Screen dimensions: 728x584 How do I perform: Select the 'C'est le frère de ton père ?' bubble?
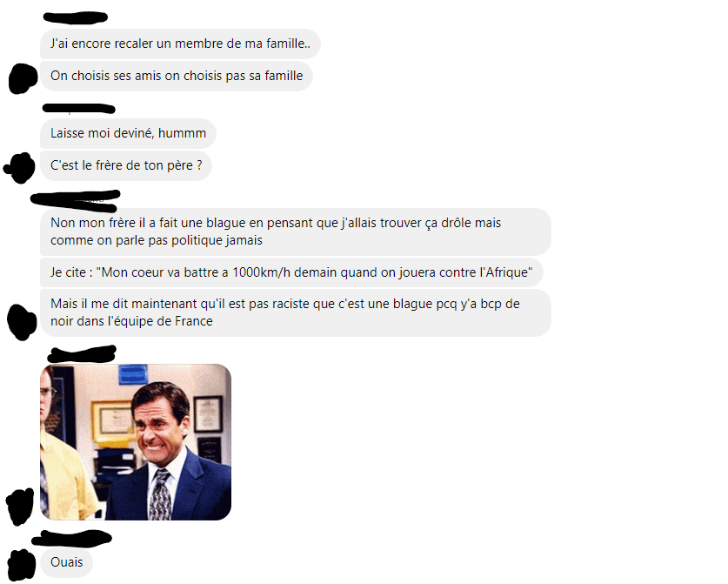click(x=126, y=165)
